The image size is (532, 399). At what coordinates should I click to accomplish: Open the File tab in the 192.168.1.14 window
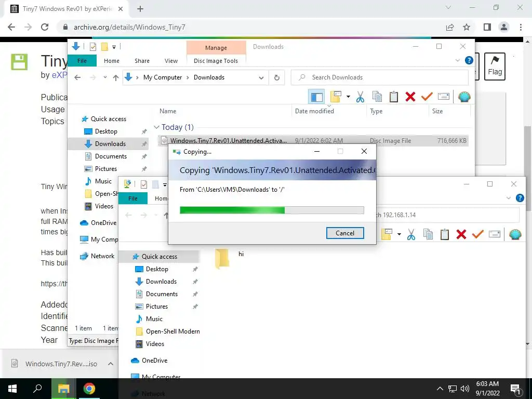133,198
